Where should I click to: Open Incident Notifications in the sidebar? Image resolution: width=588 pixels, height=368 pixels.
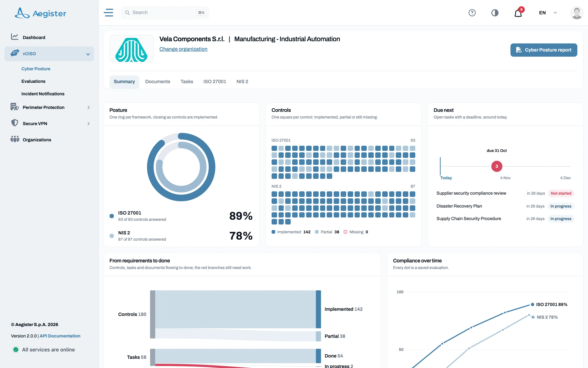pyautogui.click(x=43, y=94)
